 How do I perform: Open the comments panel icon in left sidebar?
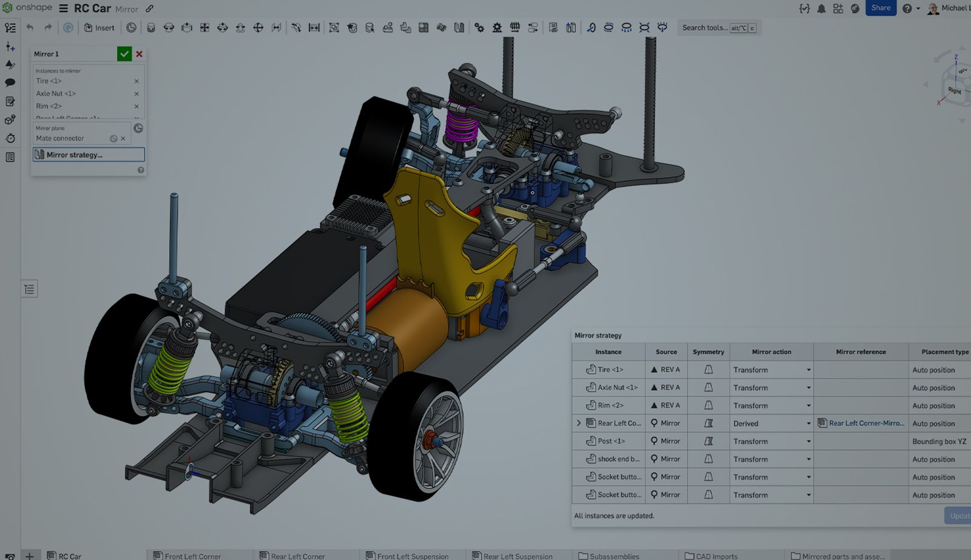tap(10, 83)
